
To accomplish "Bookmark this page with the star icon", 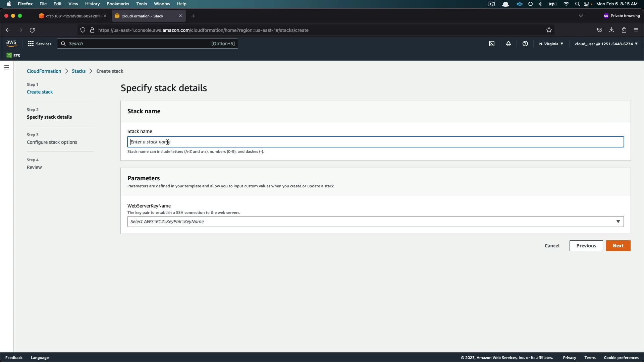I will [x=549, y=30].
